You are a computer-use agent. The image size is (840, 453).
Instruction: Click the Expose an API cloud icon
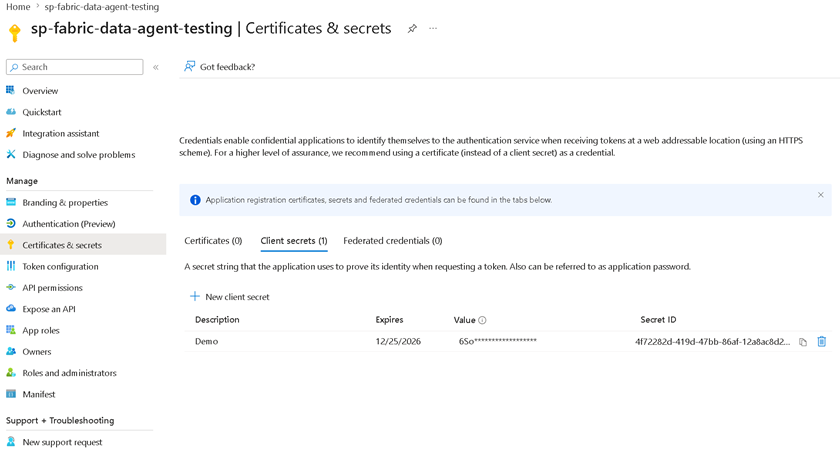tap(11, 308)
